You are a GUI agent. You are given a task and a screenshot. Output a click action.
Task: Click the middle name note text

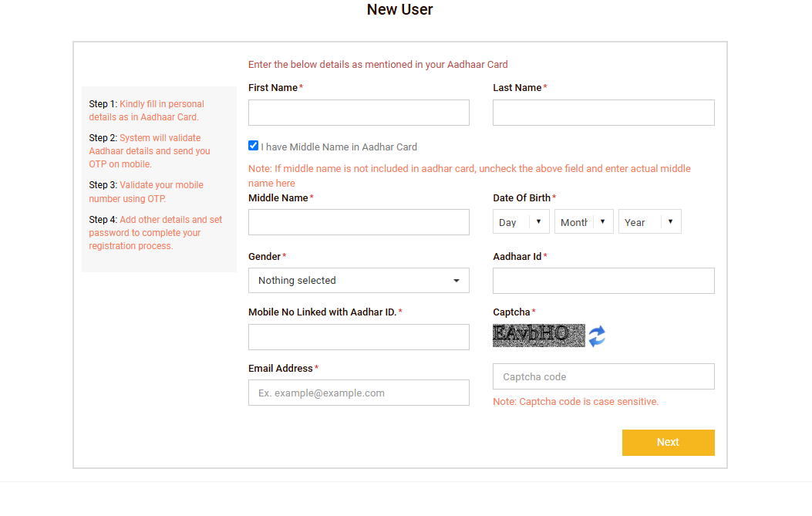[469, 176]
